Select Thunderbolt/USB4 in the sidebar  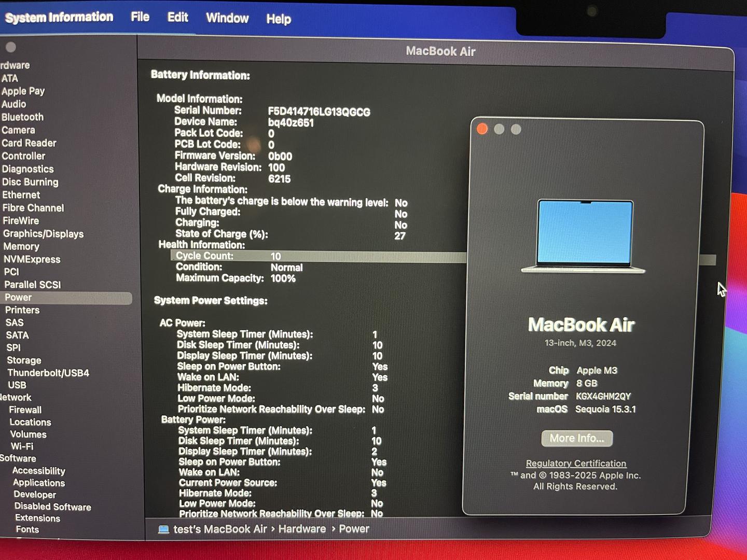(x=48, y=373)
